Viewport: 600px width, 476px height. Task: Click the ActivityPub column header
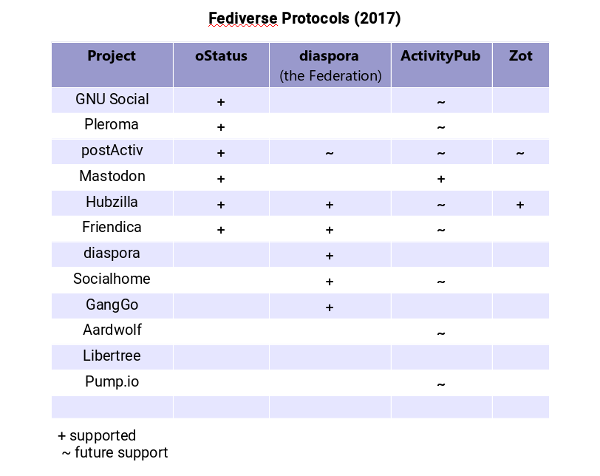[x=440, y=56]
